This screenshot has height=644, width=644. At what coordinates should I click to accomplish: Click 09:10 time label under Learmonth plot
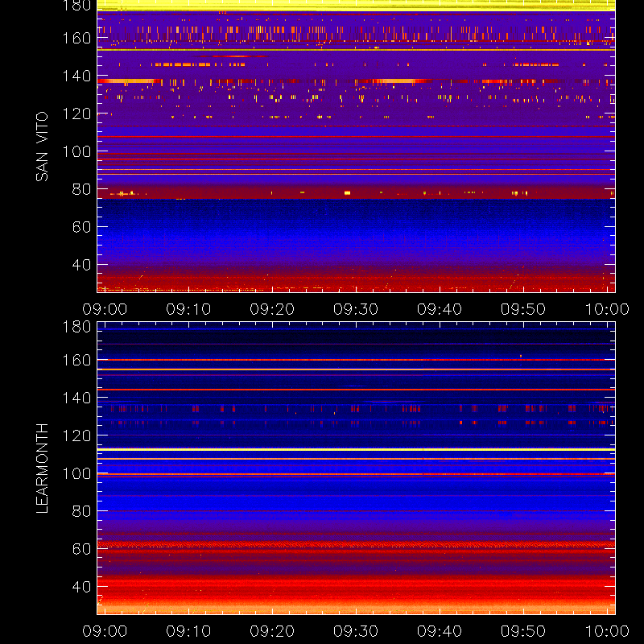click(188, 631)
